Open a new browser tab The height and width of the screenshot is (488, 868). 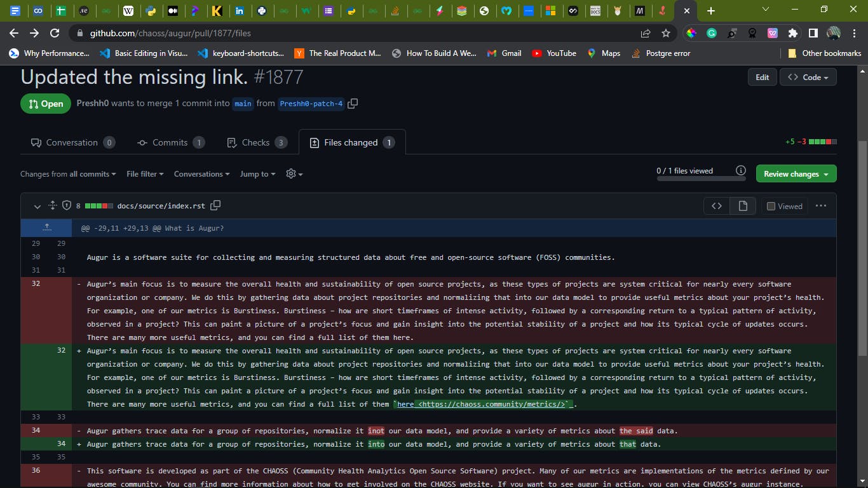click(711, 11)
